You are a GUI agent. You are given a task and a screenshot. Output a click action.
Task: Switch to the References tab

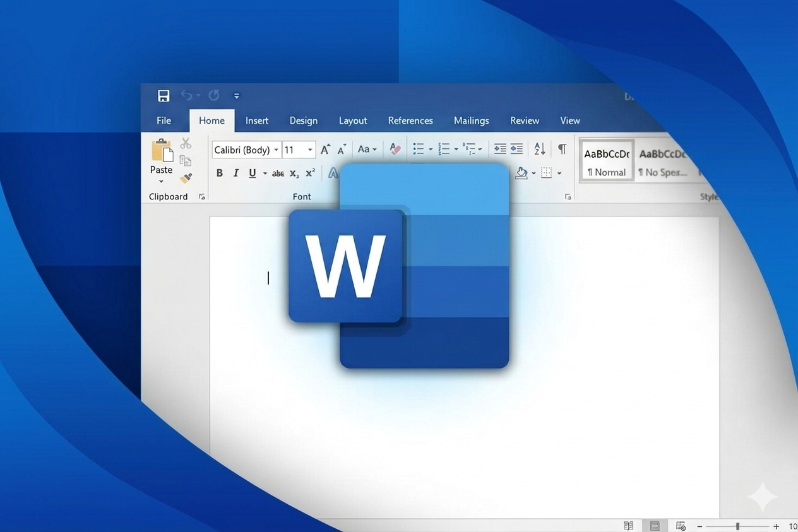(x=410, y=121)
